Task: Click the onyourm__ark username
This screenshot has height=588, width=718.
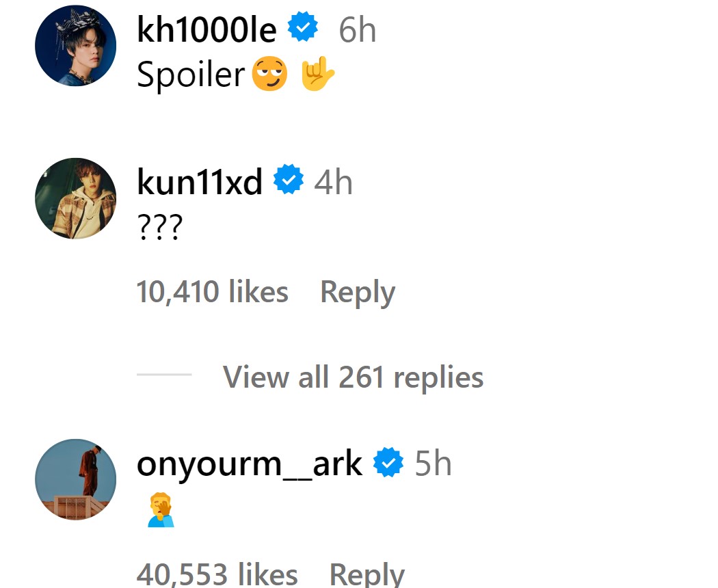Action: click(249, 464)
